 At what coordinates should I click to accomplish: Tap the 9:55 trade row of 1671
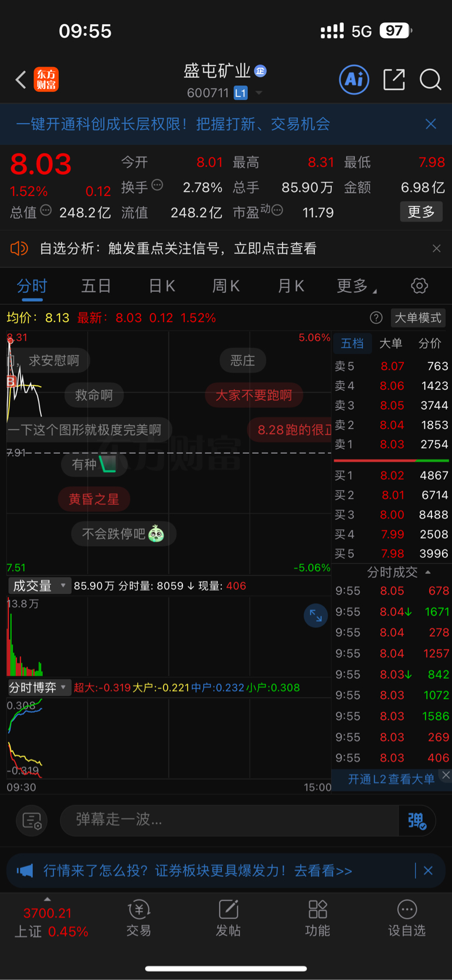(392, 612)
